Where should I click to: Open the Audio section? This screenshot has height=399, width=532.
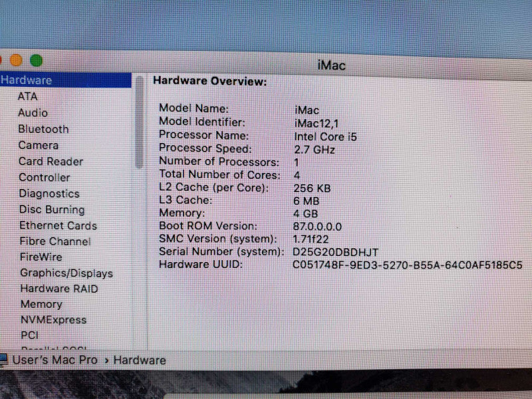(x=33, y=112)
